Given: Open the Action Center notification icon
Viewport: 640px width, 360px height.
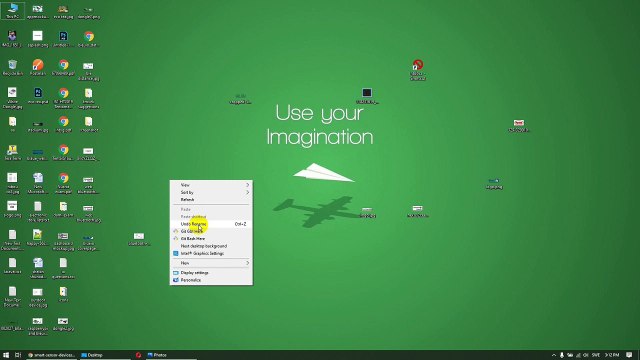Looking at the screenshot, I should 629,355.
